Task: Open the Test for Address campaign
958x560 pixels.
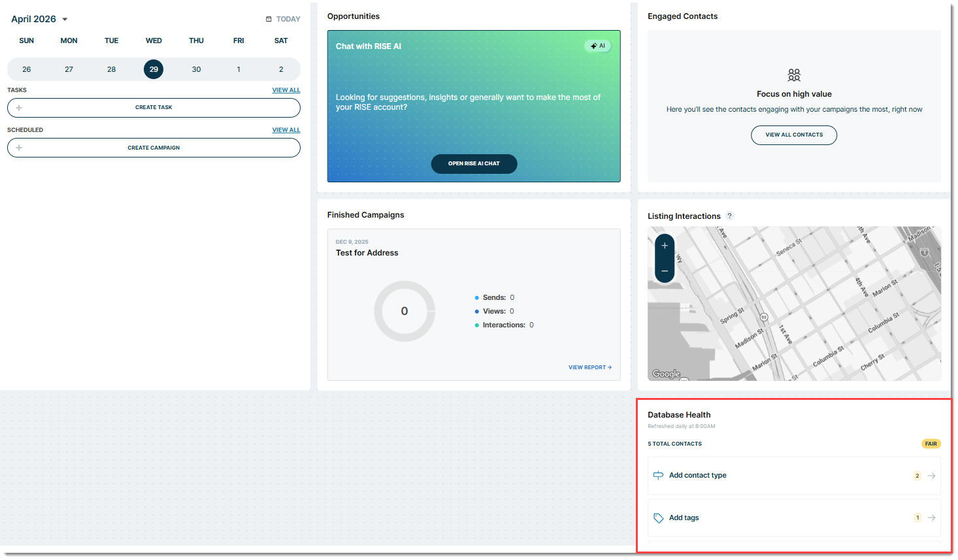Action: pos(367,253)
